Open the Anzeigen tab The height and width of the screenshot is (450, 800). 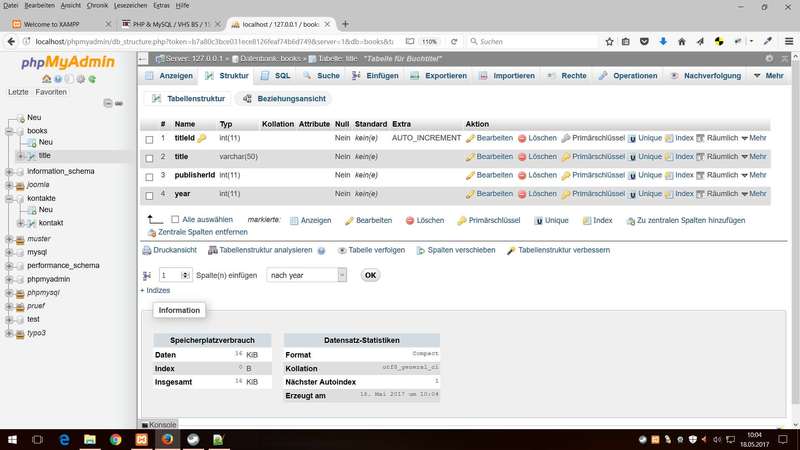pos(169,76)
